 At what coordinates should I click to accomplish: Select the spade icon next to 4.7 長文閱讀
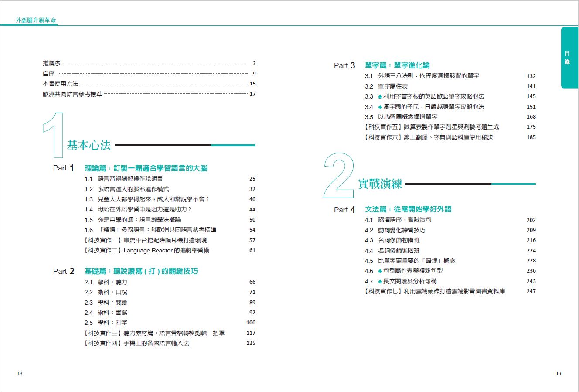pos(380,281)
